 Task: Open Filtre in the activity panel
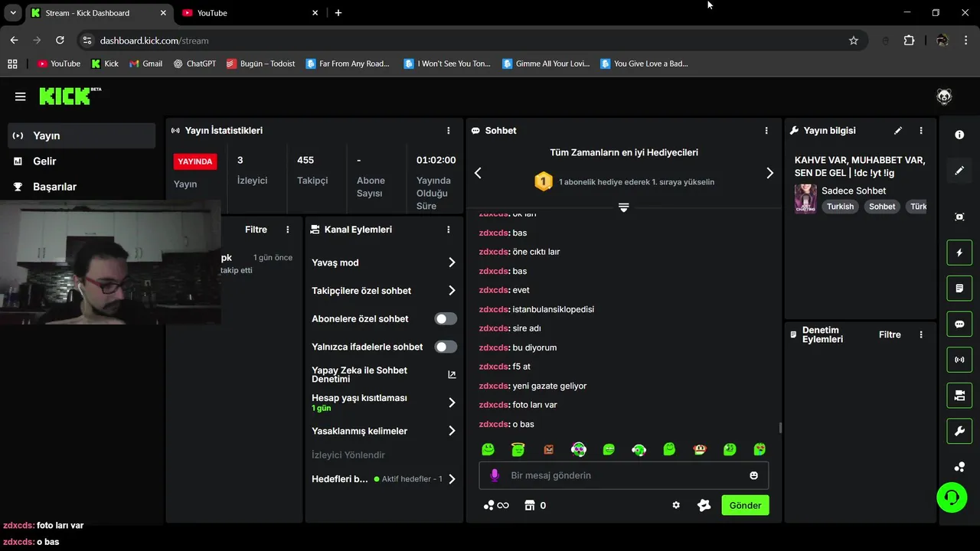(256, 230)
